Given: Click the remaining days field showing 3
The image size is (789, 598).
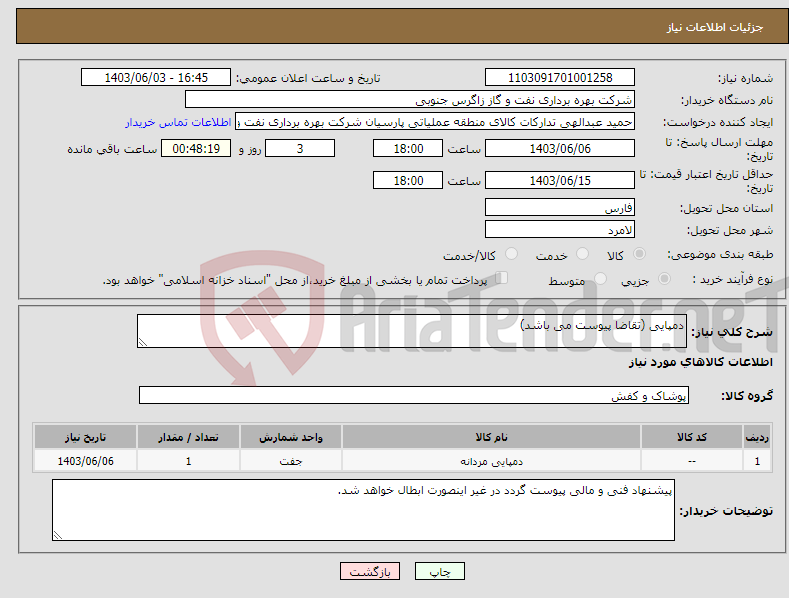Looking at the screenshot, I should coord(300,148).
